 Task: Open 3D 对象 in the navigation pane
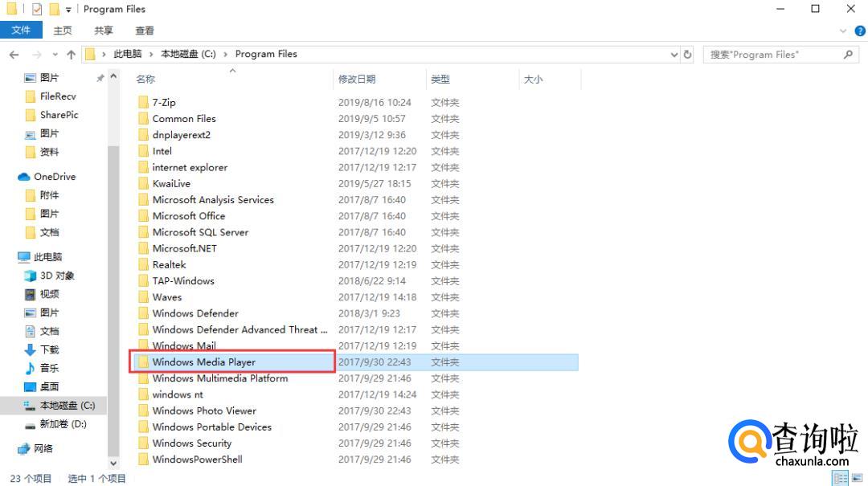click(57, 275)
